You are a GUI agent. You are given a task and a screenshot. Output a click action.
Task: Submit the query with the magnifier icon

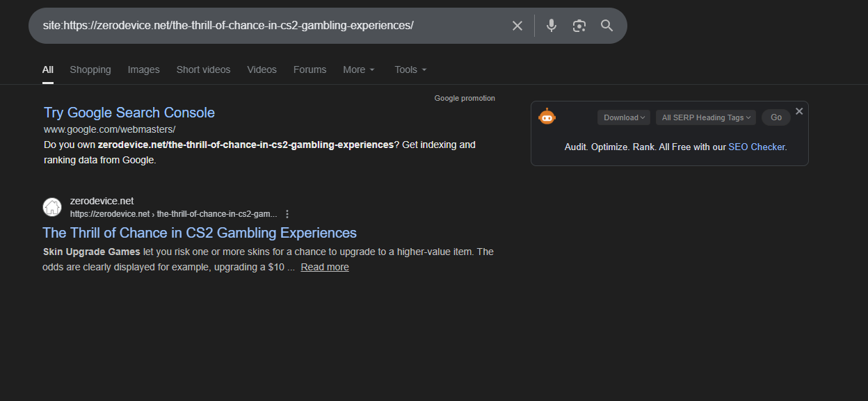pos(606,26)
